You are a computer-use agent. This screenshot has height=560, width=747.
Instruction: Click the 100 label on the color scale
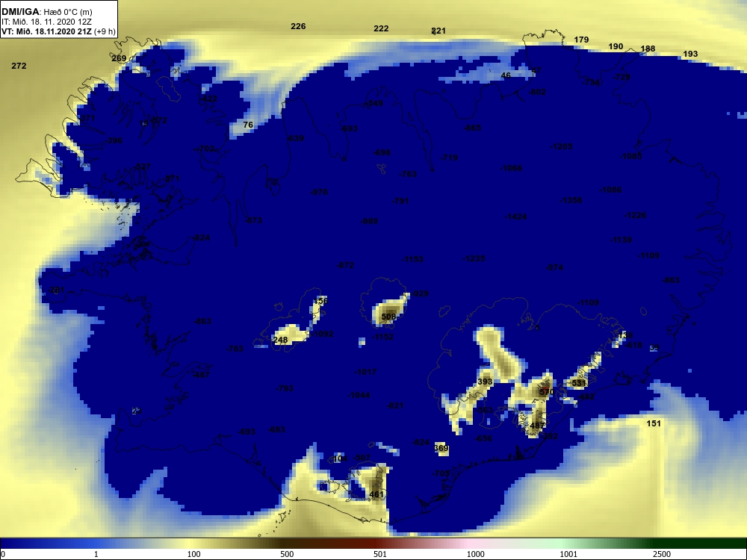tap(194, 554)
